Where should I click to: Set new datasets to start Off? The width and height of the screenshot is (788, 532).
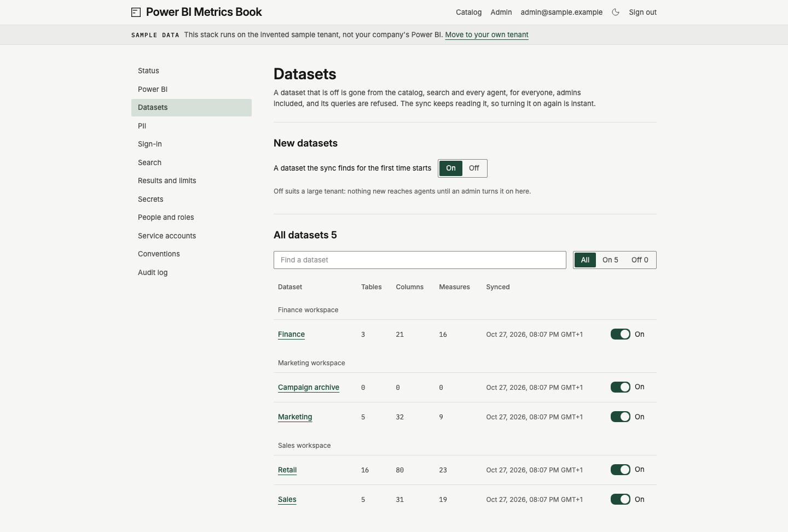coord(474,168)
